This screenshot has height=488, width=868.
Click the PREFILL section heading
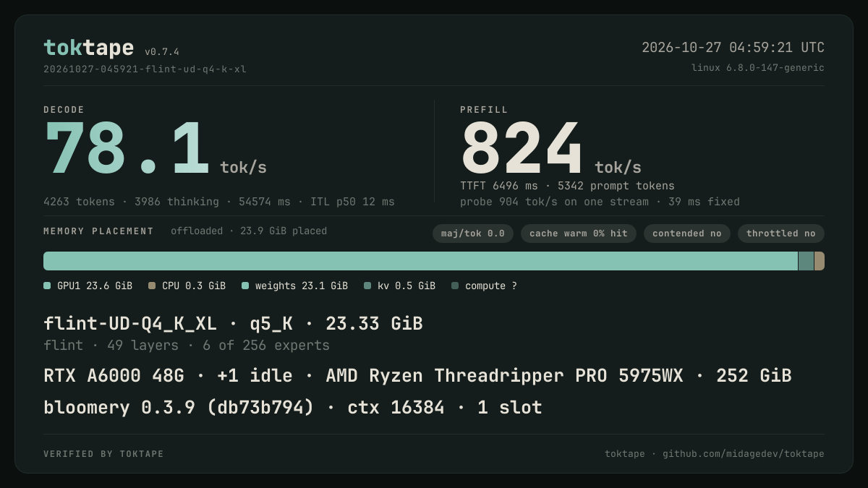pos(484,110)
